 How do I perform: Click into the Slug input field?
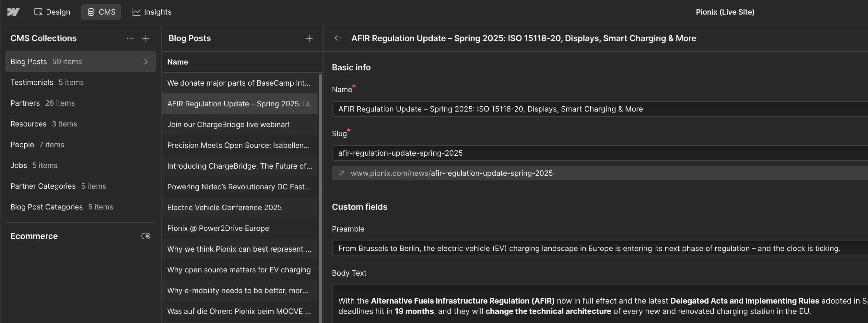[600, 153]
